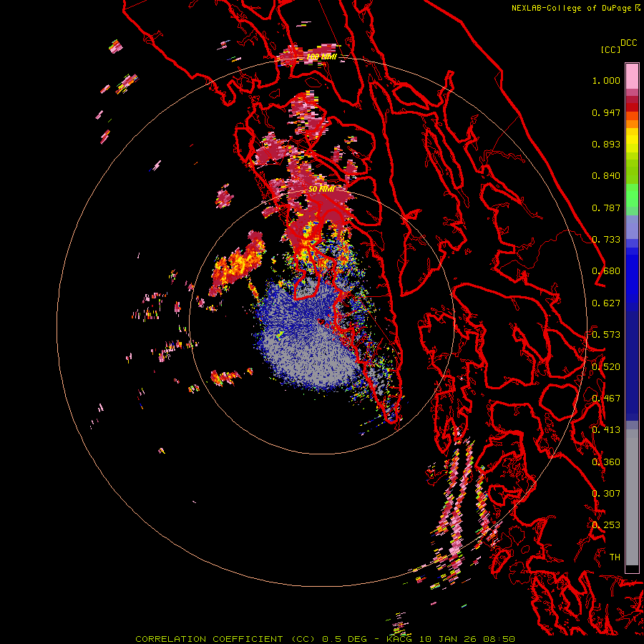Viewport: 644px width, 644px height.
Task: Click the TH threshold label on the scale
Action: pos(615,557)
